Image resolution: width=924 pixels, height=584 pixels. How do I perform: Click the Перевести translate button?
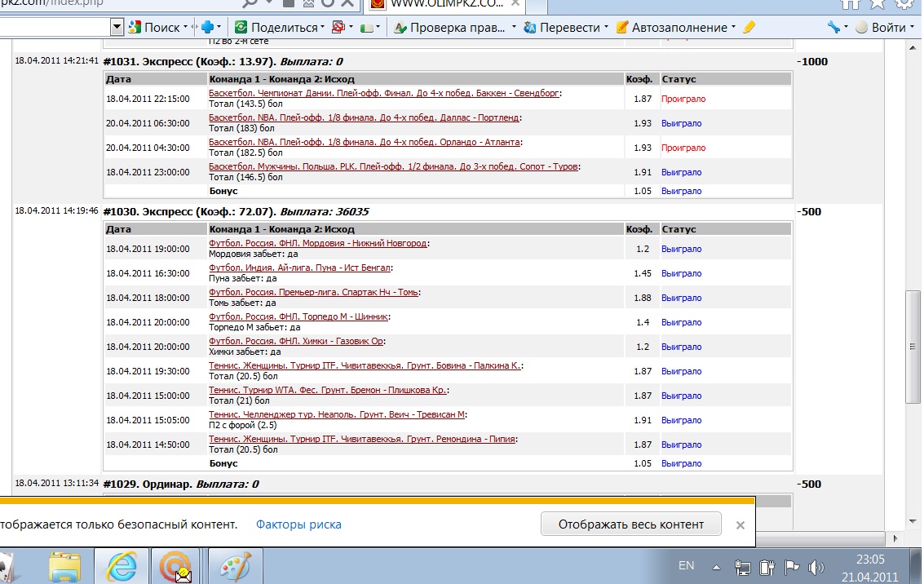point(562,27)
